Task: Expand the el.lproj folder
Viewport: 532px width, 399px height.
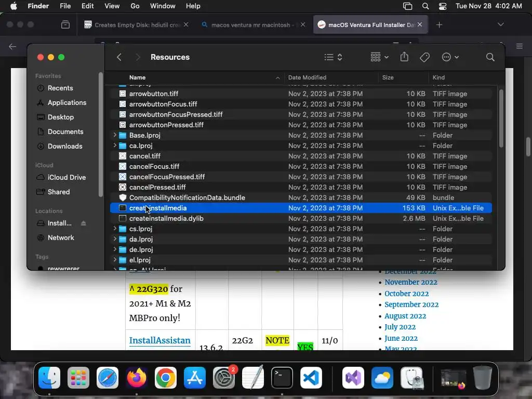Action: click(115, 260)
